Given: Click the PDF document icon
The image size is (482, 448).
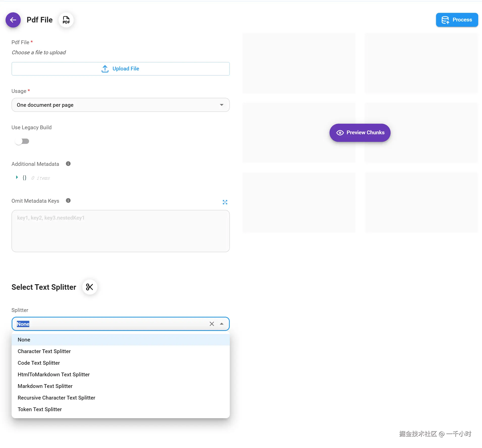Looking at the screenshot, I should pyautogui.click(x=66, y=20).
